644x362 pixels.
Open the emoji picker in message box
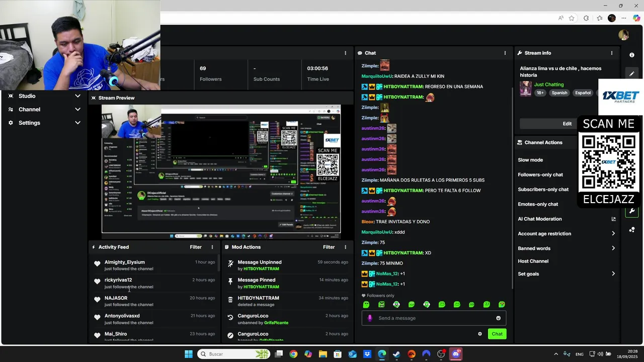[x=499, y=318]
